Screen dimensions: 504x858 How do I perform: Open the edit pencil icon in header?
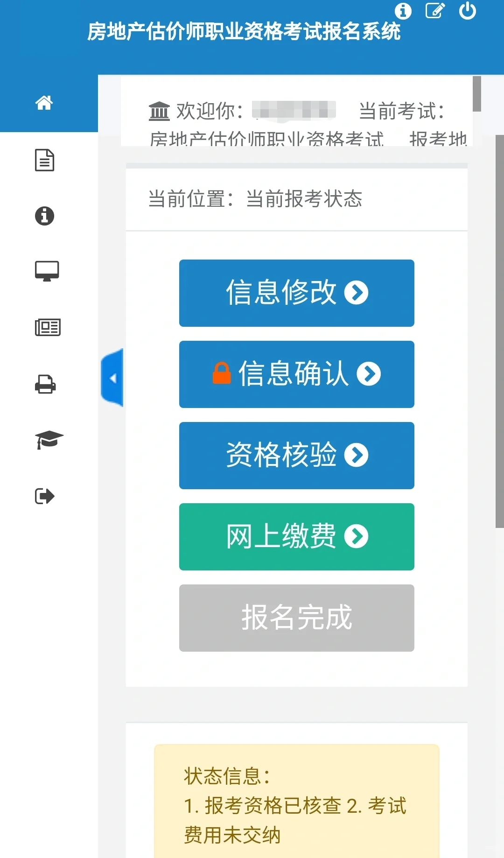pyautogui.click(x=435, y=11)
